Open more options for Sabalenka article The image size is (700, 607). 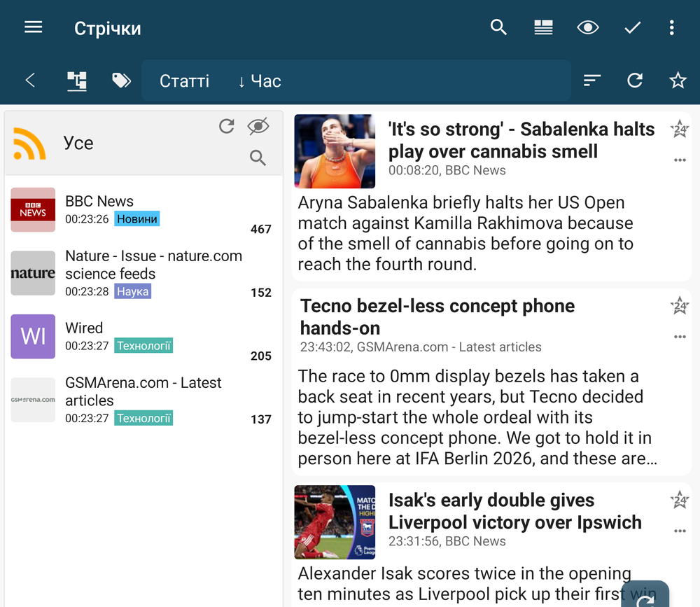click(x=680, y=160)
